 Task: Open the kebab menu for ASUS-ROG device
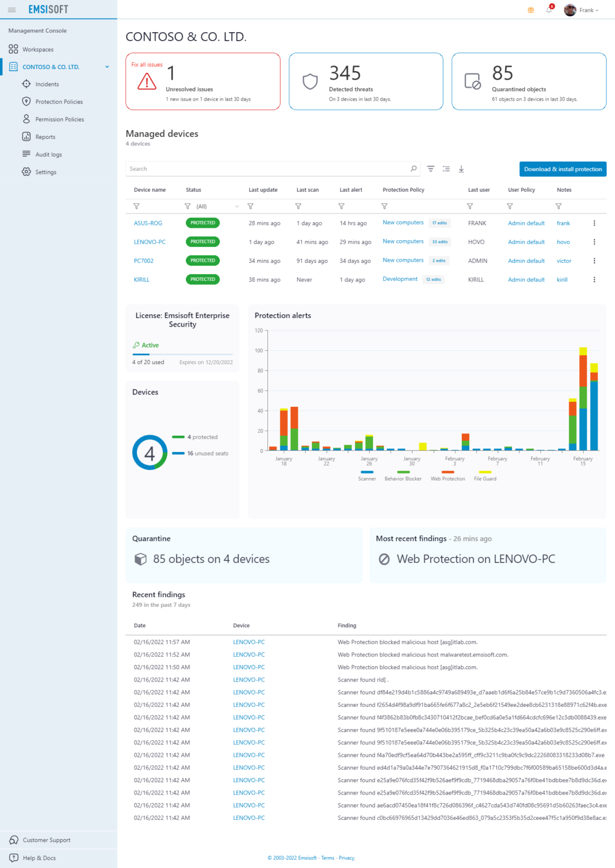click(594, 223)
